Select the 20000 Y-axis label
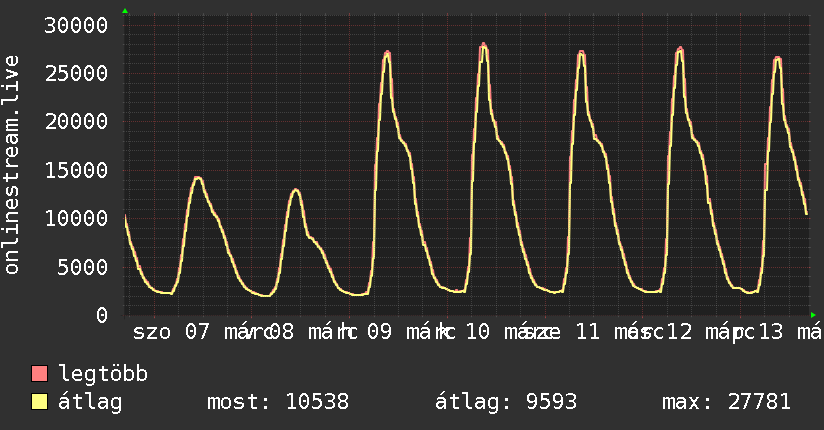824x430 pixels. coord(77,121)
